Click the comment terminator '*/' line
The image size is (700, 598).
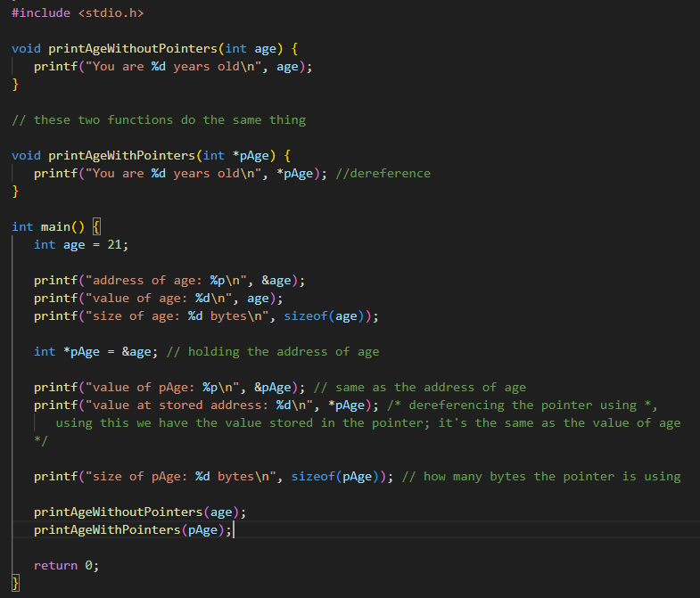(x=41, y=441)
